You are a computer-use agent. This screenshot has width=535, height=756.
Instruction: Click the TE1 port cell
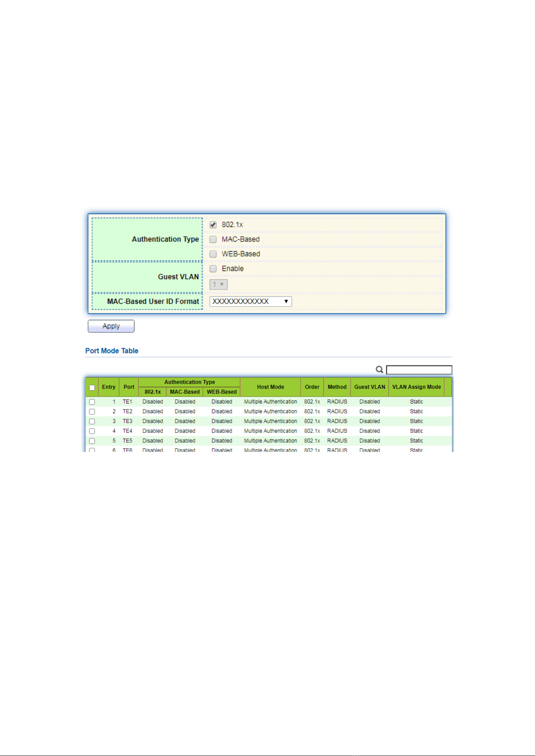[x=127, y=402]
